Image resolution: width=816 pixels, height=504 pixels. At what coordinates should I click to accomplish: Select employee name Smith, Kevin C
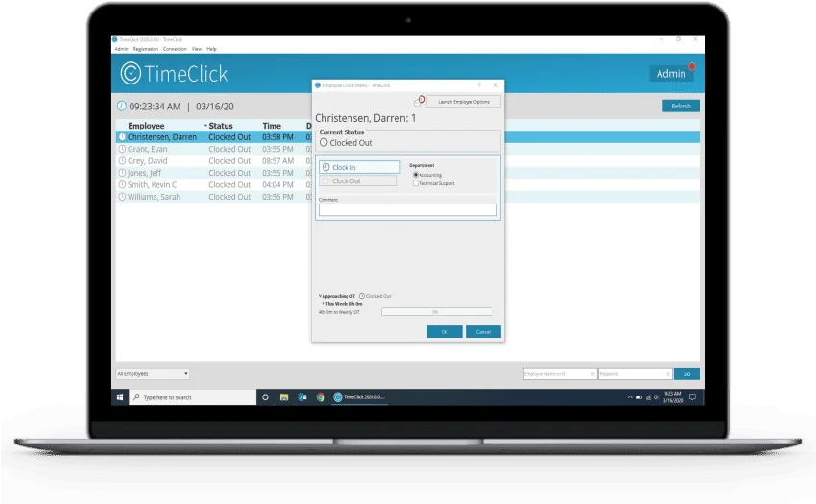[x=152, y=185]
